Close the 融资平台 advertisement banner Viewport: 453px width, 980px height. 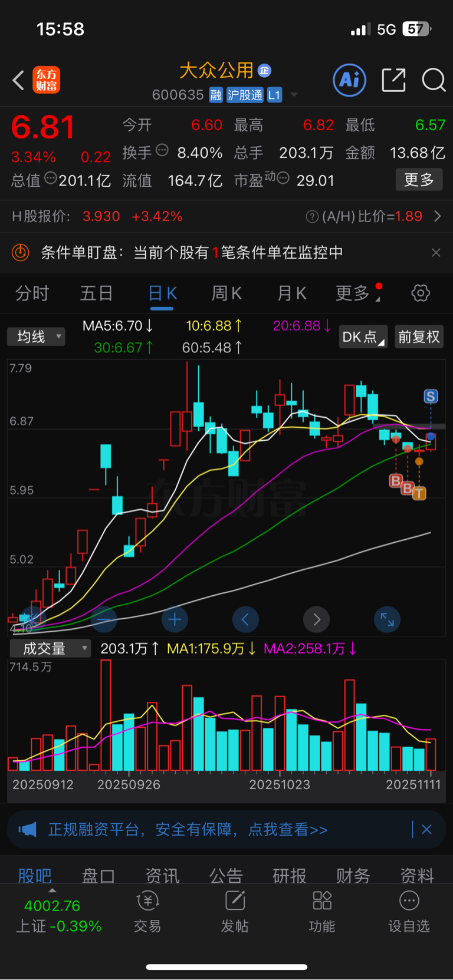pyautogui.click(x=426, y=830)
